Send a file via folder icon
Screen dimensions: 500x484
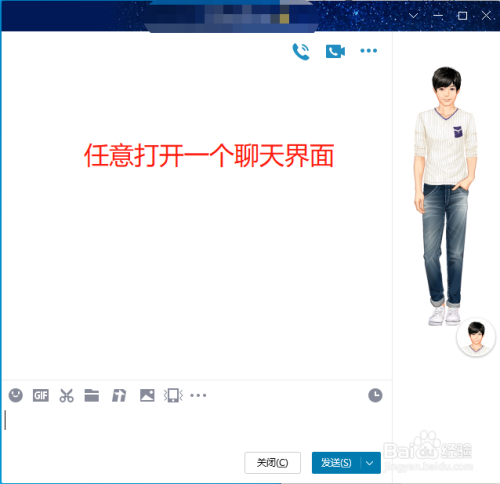click(x=92, y=395)
